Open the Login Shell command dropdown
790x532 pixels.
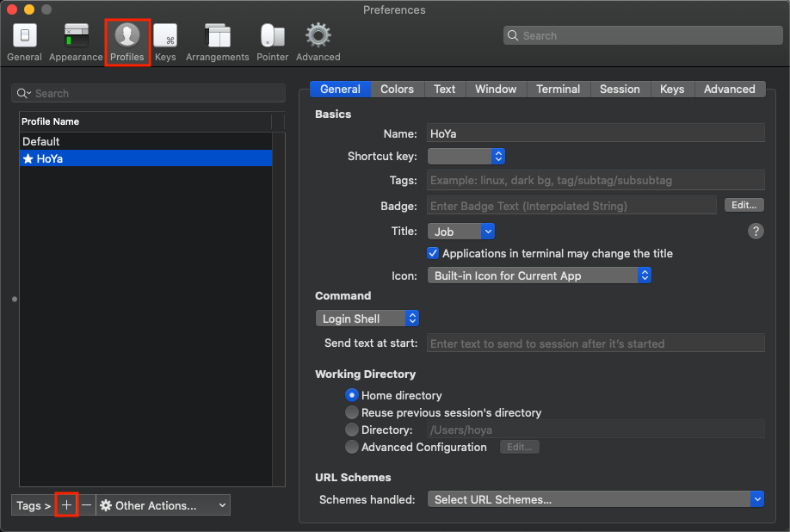point(367,319)
